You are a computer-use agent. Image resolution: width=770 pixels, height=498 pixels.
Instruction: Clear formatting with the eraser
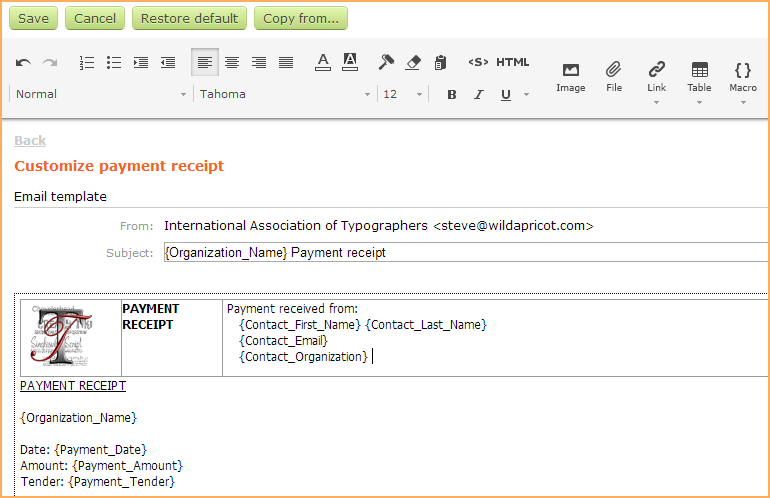(x=413, y=62)
